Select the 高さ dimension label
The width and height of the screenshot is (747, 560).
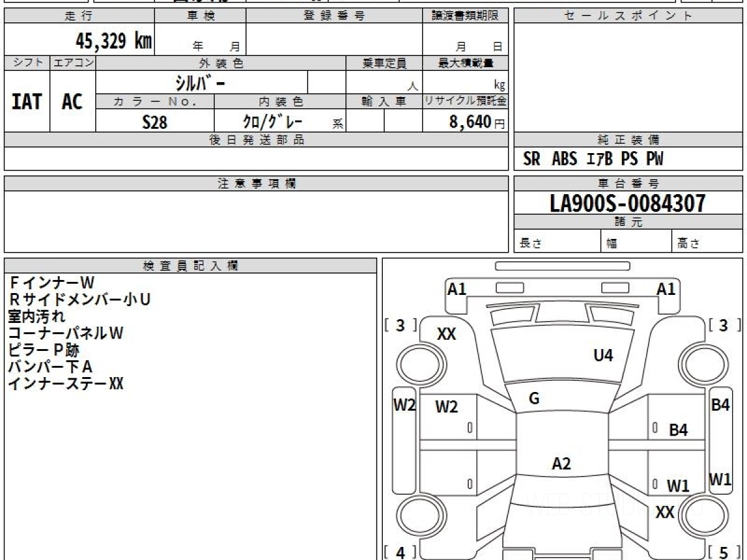(689, 244)
